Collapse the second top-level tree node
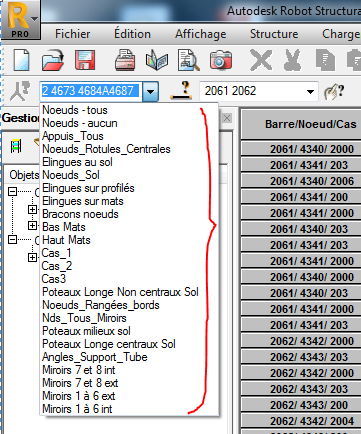 (x=12, y=239)
